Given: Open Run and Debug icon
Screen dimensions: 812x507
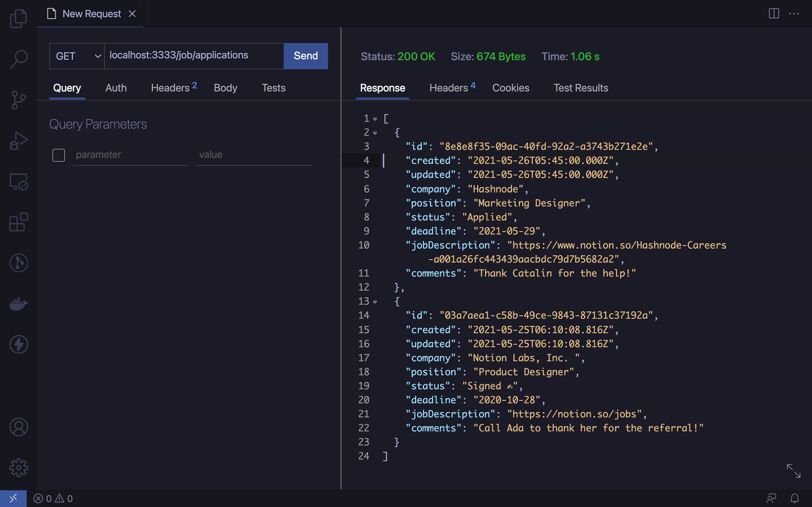Looking at the screenshot, I should (x=18, y=141).
